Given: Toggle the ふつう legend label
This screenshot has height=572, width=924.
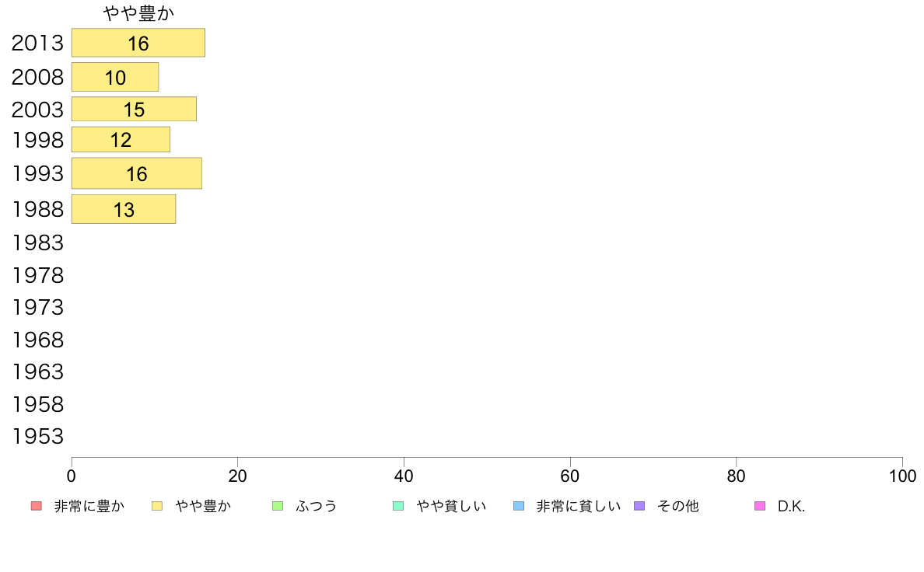Looking at the screenshot, I should coord(317,507).
